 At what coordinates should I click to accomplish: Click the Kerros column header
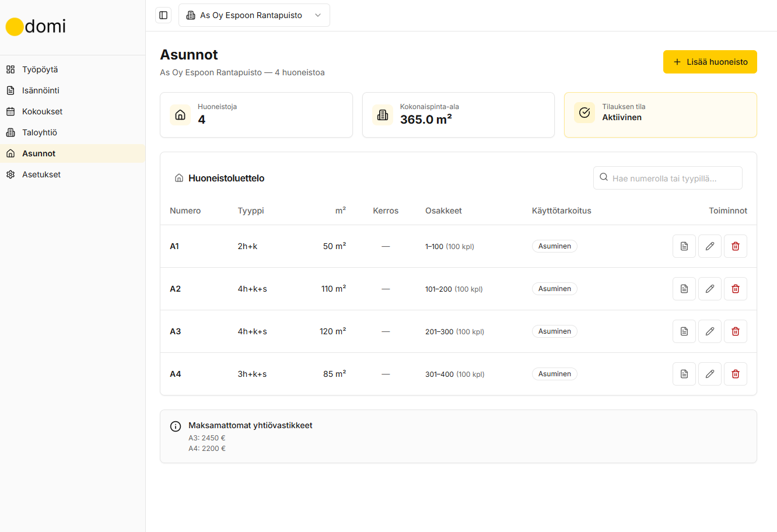coord(386,211)
